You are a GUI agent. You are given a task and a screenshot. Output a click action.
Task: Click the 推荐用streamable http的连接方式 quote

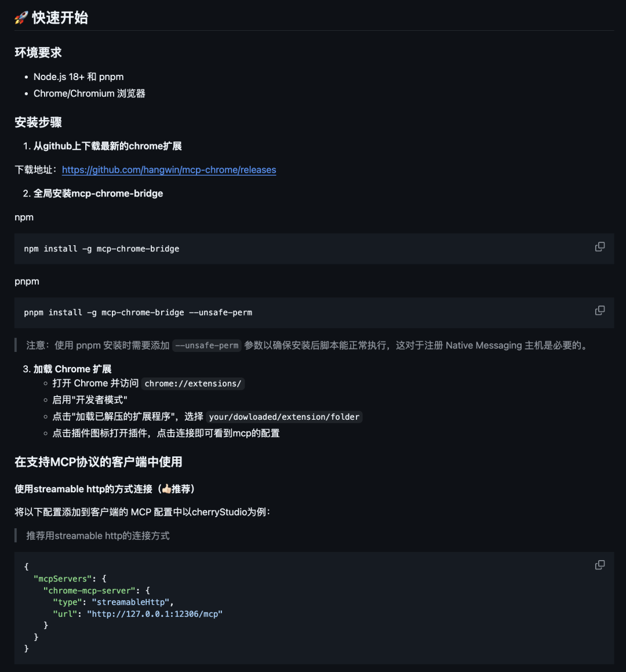coord(97,535)
